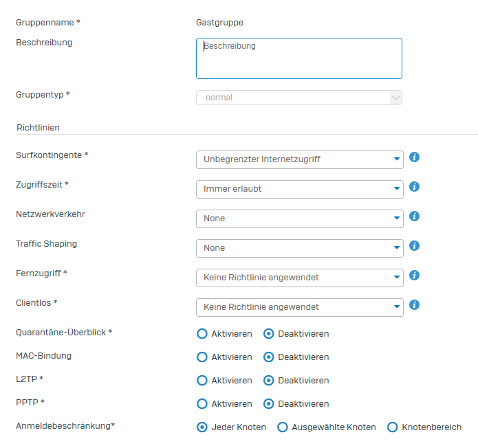Choose Knotenbereich login restriction
Image resolution: width=478 pixels, height=448 pixels.
pos(392,427)
